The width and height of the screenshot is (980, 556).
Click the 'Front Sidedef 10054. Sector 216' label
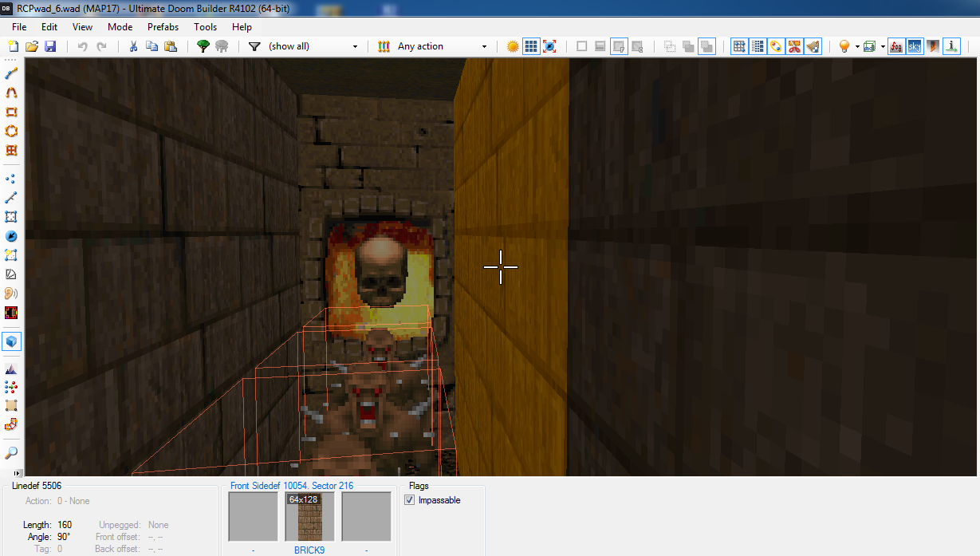292,485
